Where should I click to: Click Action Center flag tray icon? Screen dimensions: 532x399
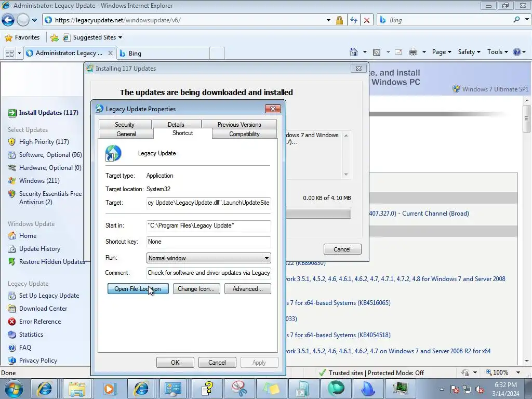454,389
